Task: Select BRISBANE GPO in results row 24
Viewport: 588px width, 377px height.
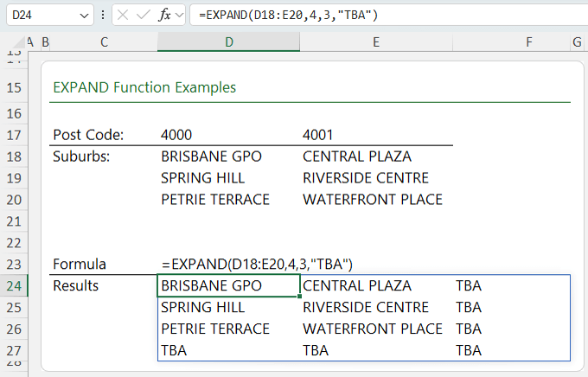Action: click(x=211, y=286)
